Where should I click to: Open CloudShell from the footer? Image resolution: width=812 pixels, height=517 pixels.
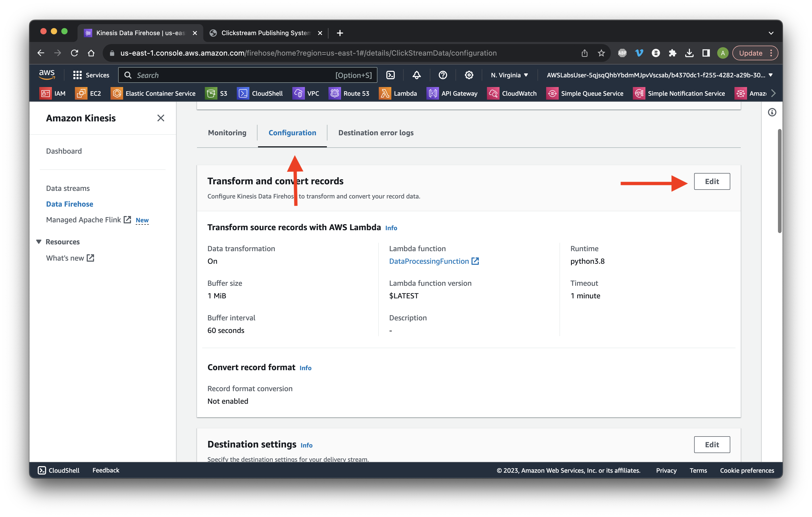point(59,470)
